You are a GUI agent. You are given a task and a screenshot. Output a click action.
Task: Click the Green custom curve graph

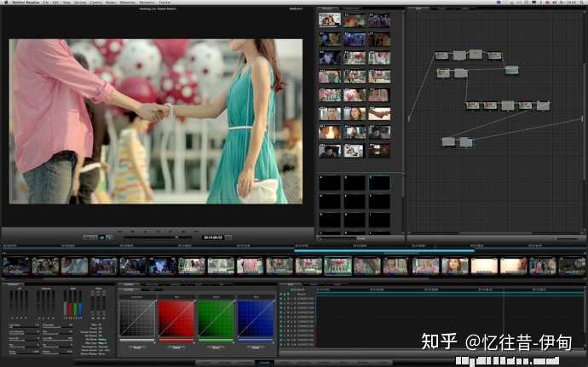point(216,318)
